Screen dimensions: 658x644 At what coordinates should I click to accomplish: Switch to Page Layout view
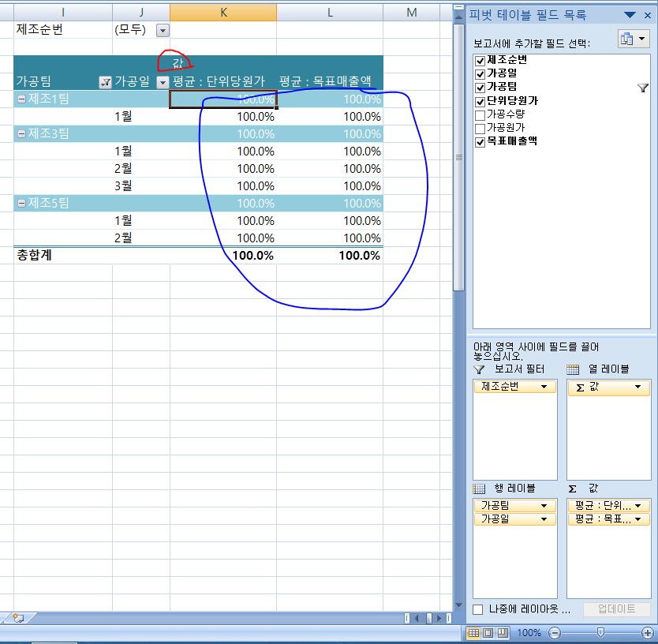pos(488,633)
